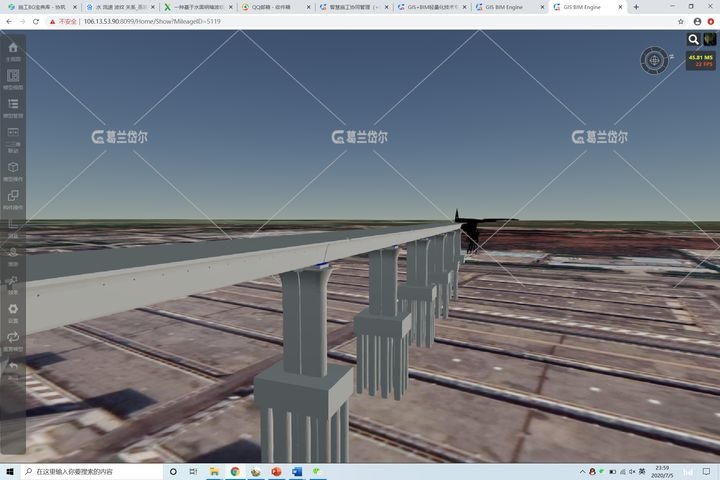
Task: Select the effects wand tool in sidebar
Action: click(13, 281)
